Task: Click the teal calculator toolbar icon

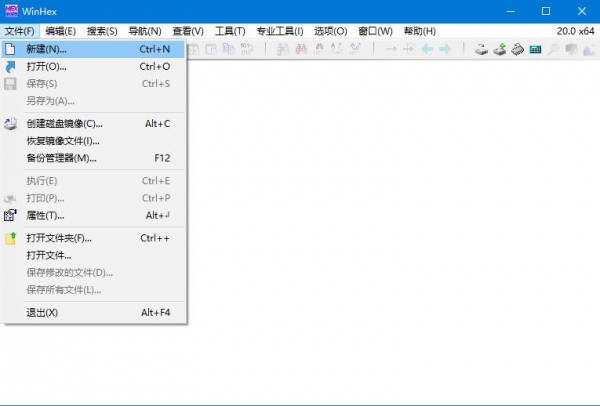Action: click(535, 49)
